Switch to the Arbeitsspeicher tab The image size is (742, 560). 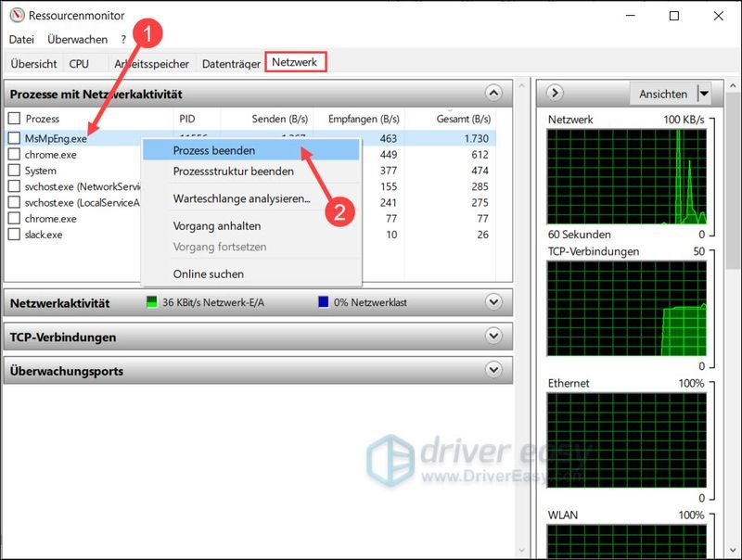pyautogui.click(x=151, y=64)
